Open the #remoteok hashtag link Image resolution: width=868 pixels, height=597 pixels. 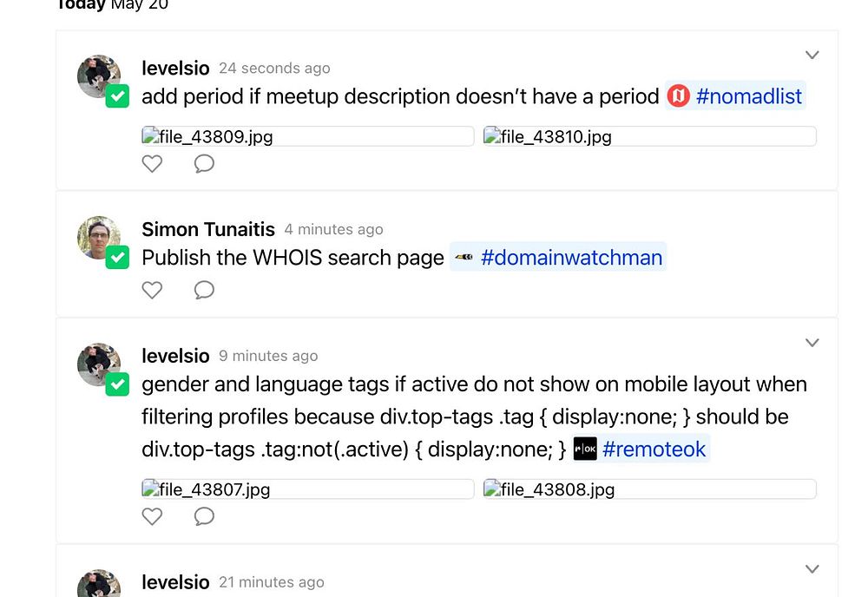[x=654, y=449]
